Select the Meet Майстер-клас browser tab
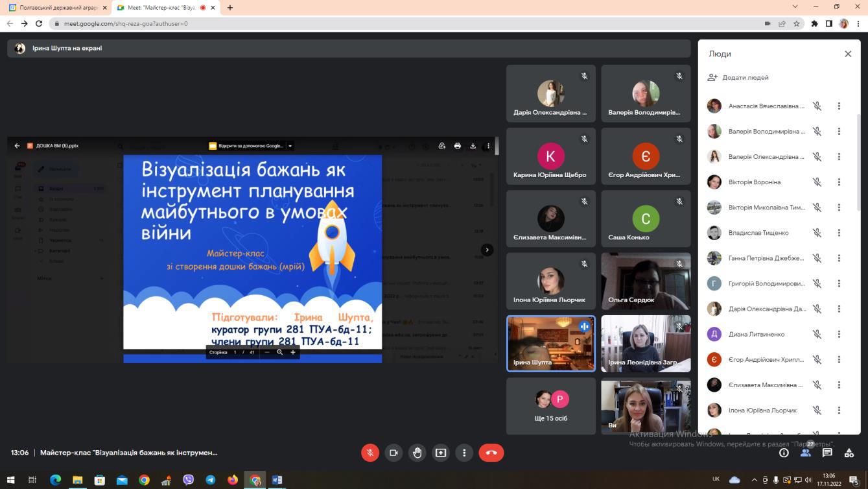This screenshot has height=489, width=868. (x=166, y=8)
